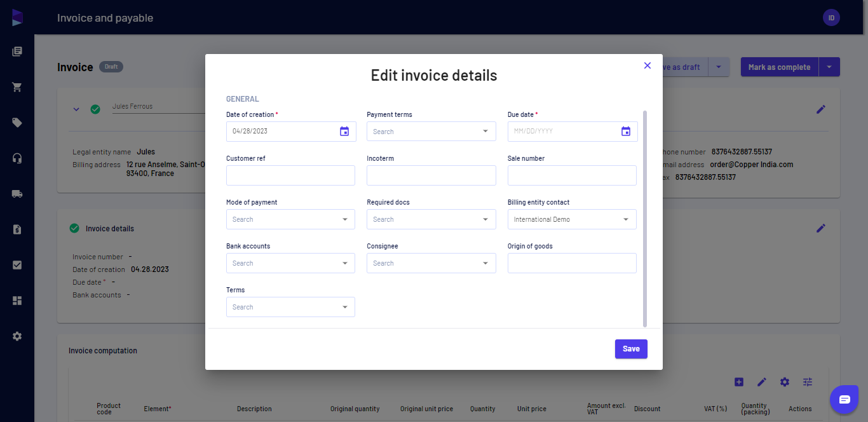Image resolution: width=868 pixels, height=422 pixels.
Task: Click the Discount column header
Action: (647, 409)
